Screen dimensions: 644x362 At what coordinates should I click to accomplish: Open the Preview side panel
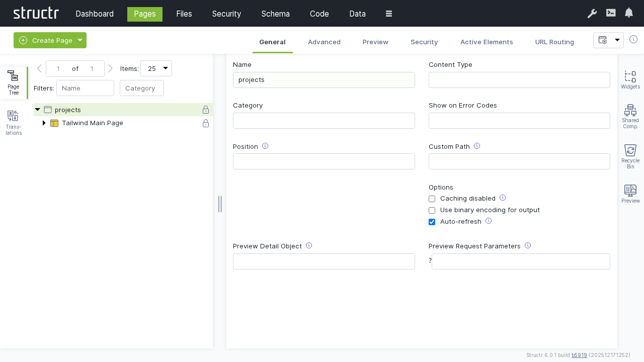pyautogui.click(x=630, y=194)
